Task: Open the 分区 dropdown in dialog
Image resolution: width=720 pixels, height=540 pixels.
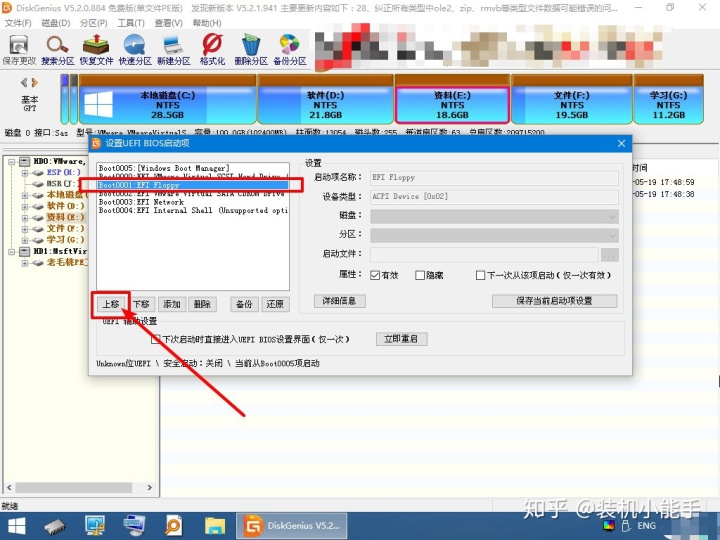Action: point(494,236)
